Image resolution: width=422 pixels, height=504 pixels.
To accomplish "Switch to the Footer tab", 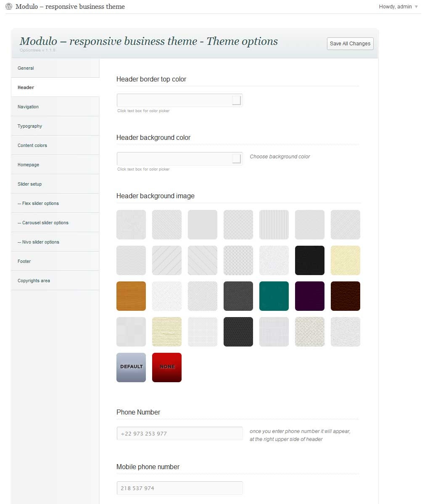I will 55,261.
